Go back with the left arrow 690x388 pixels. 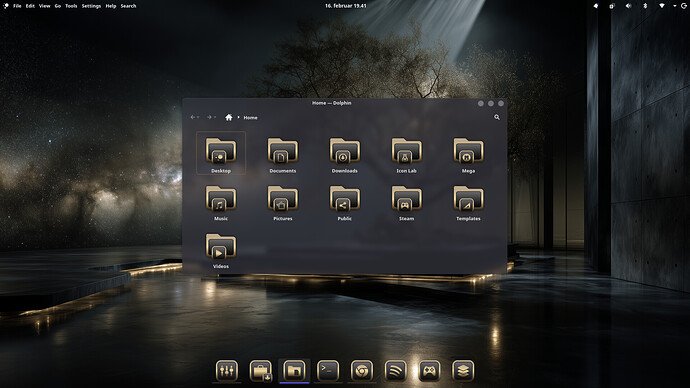(193, 117)
